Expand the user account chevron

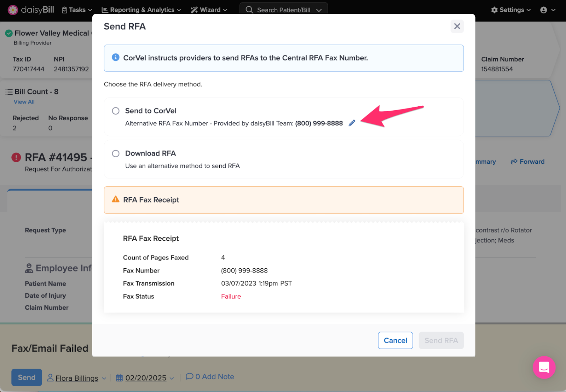click(553, 10)
